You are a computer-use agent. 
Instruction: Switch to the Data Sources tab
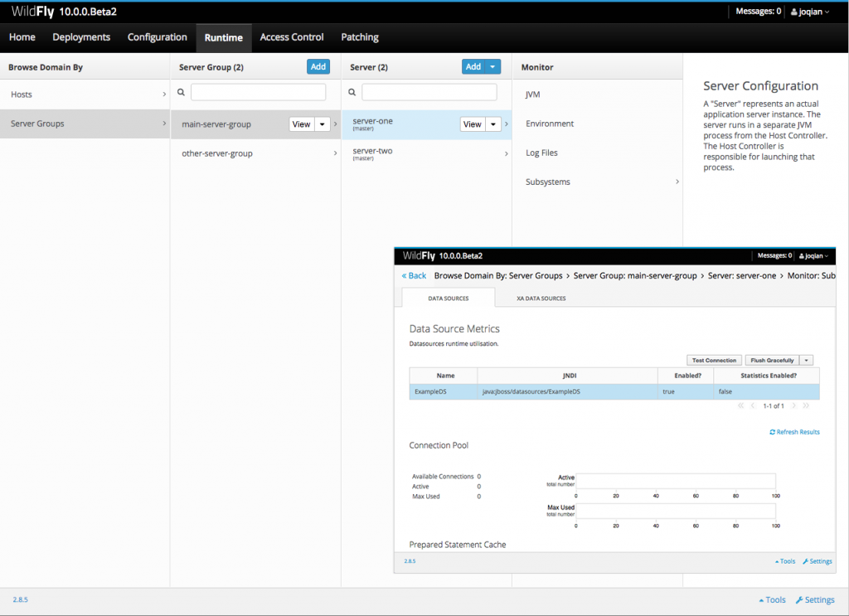point(449,298)
